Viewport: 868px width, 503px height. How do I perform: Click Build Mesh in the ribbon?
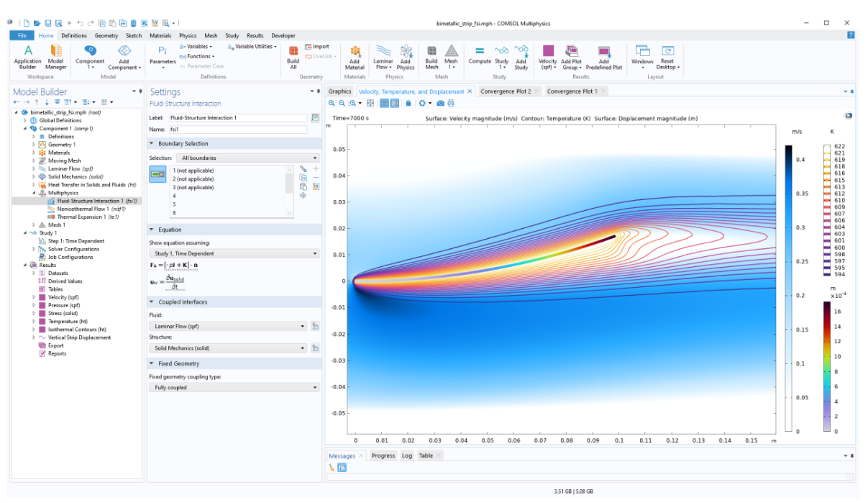[x=431, y=56]
